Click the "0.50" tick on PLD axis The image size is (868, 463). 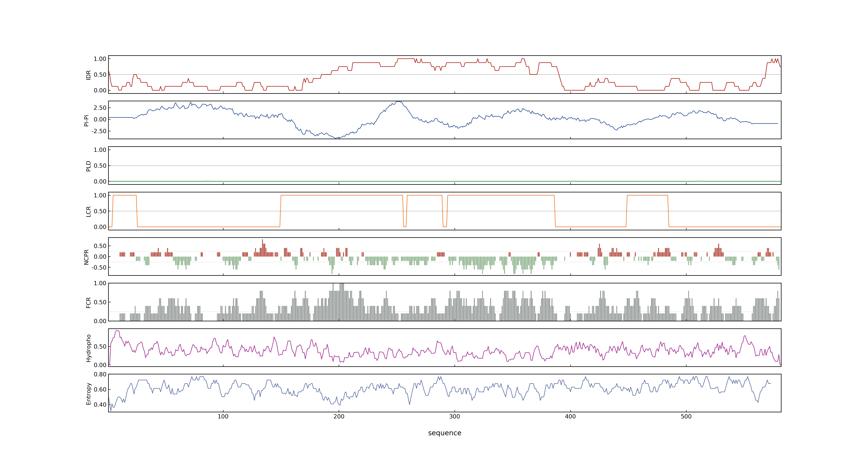point(100,166)
